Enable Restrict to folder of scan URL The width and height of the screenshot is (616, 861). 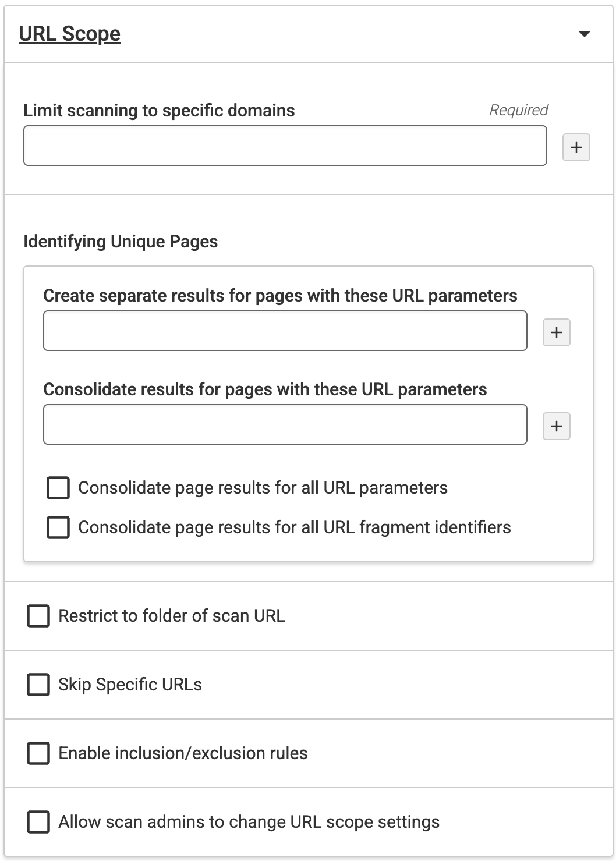[x=38, y=616]
